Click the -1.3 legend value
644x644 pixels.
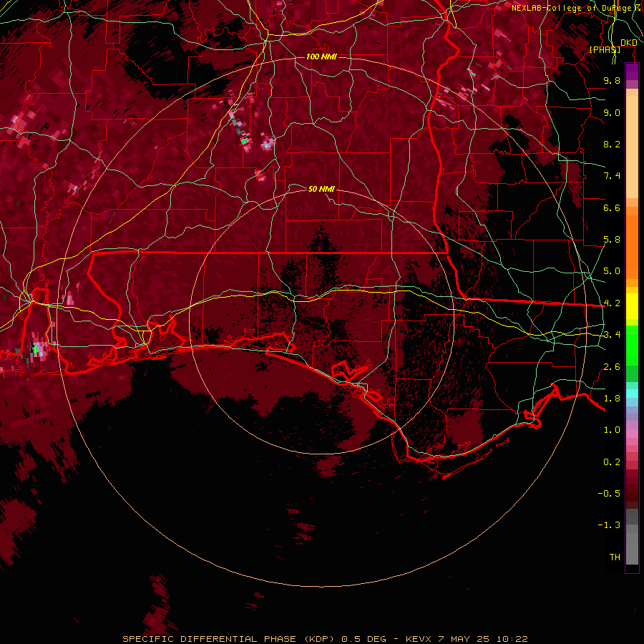609,525
